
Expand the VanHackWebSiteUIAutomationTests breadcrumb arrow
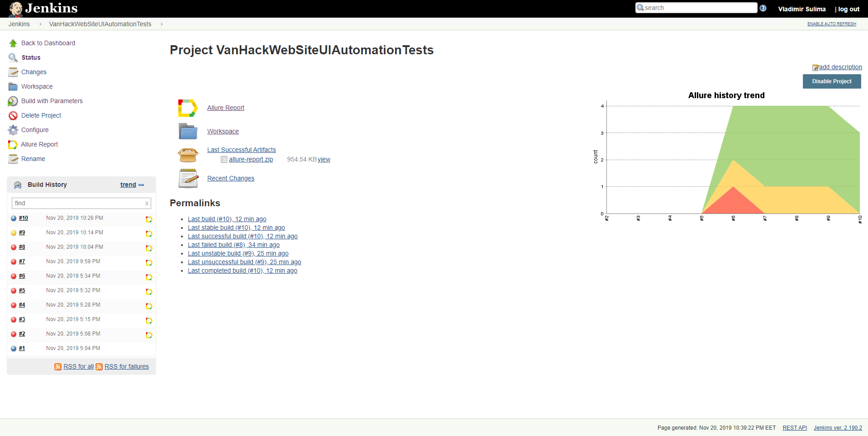(x=162, y=24)
